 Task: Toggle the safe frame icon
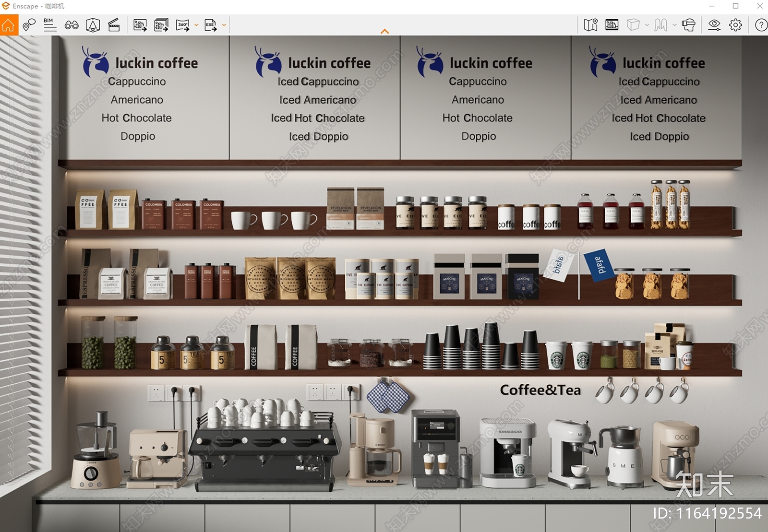click(x=612, y=25)
